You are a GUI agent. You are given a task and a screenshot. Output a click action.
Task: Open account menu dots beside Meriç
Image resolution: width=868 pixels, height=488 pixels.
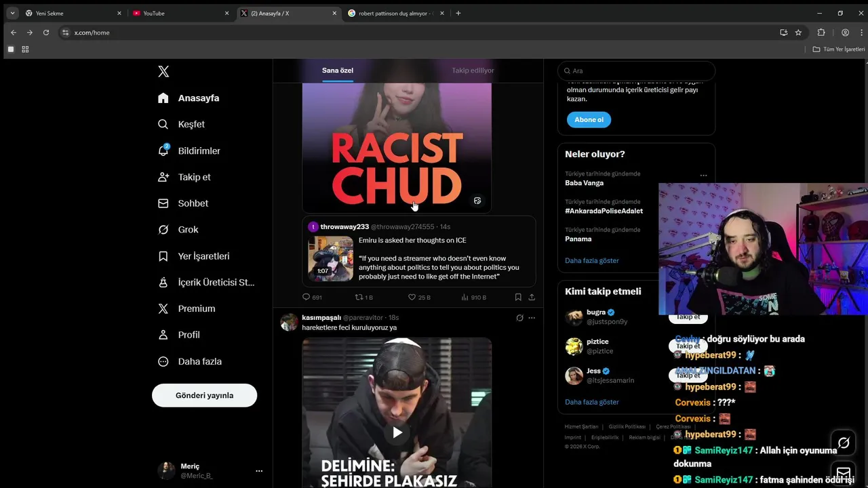click(259, 470)
